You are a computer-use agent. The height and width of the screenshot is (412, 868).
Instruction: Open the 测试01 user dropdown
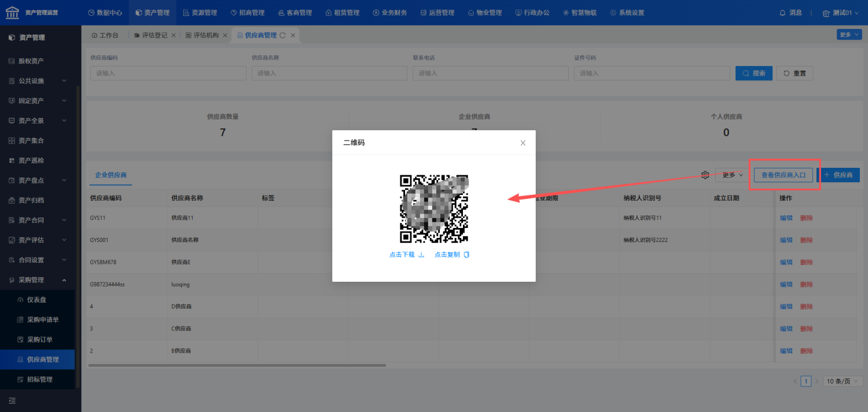[841, 13]
